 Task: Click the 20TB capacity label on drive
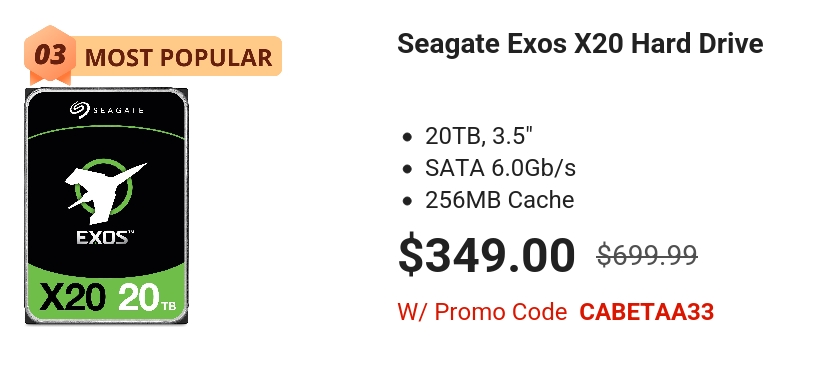coord(148,298)
